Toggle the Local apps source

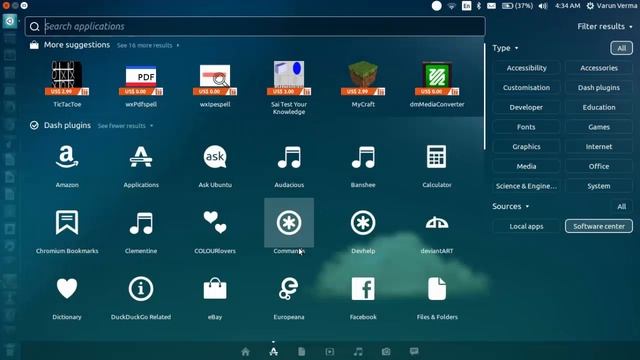click(x=526, y=226)
